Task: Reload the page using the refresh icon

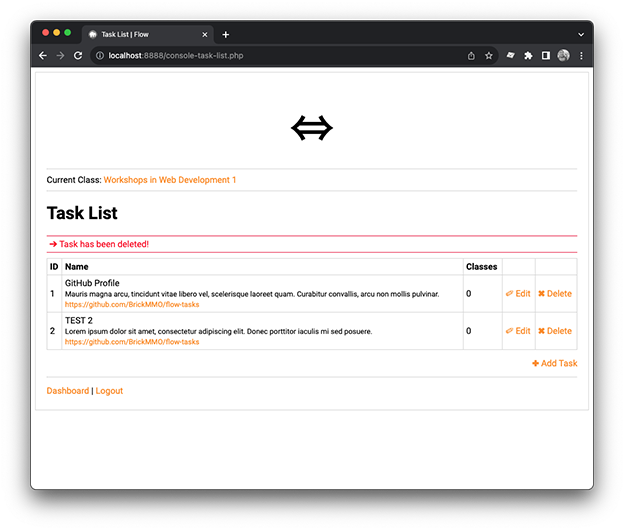Action: (78, 56)
